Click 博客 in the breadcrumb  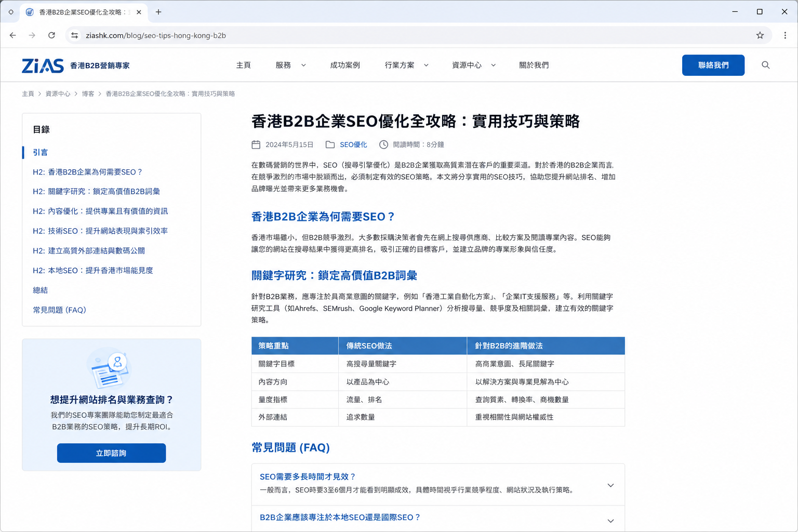coord(88,94)
